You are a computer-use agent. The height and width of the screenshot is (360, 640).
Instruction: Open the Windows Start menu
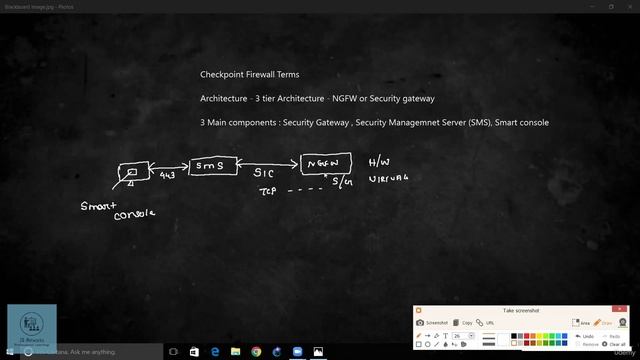[x=9, y=352]
